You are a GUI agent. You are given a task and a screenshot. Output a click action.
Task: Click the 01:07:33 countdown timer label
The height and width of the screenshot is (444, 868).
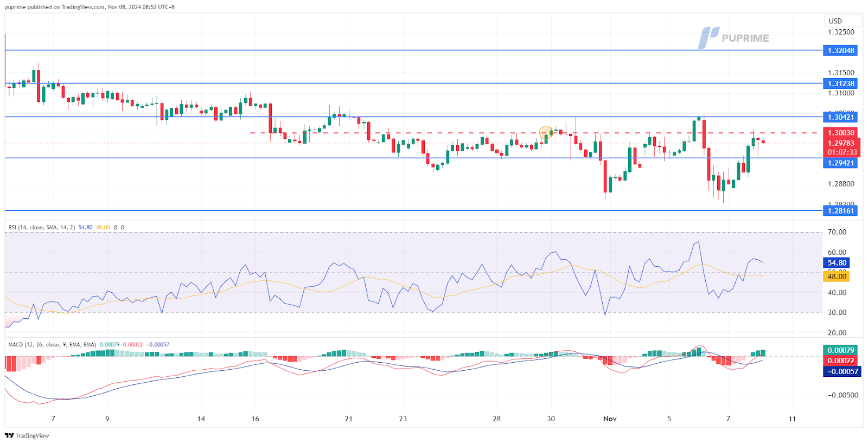pos(841,152)
